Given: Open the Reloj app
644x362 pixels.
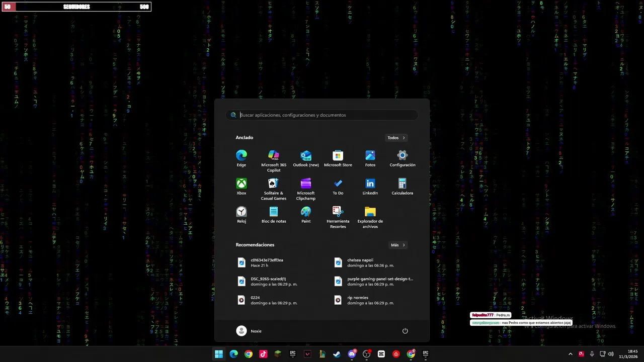Looking at the screenshot, I should click(x=242, y=214).
